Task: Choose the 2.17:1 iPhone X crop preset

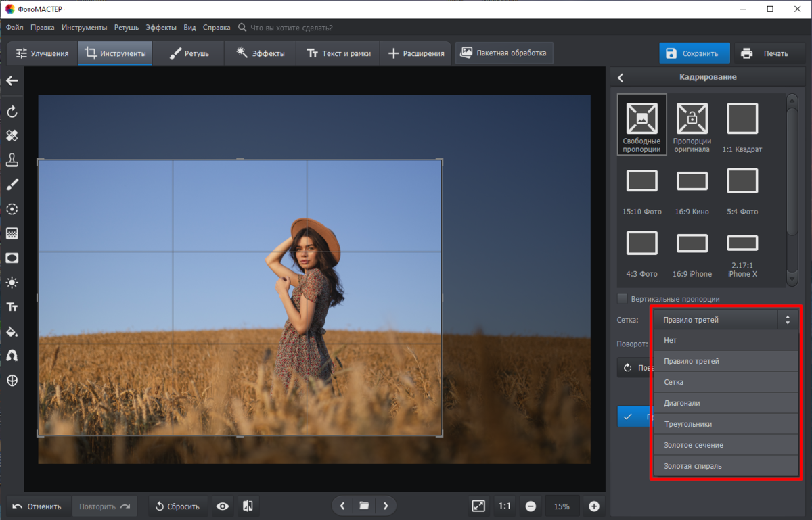Action: (742, 254)
